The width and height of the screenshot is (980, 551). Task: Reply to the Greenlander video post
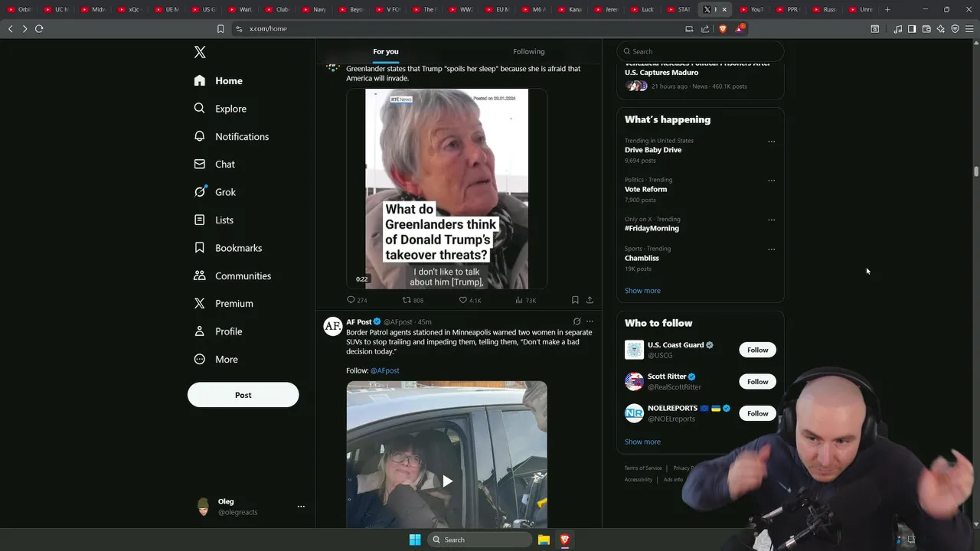coord(357,300)
